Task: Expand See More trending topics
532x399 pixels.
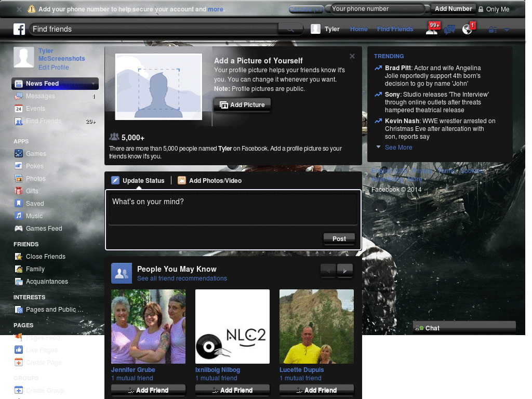Action: [x=398, y=148]
